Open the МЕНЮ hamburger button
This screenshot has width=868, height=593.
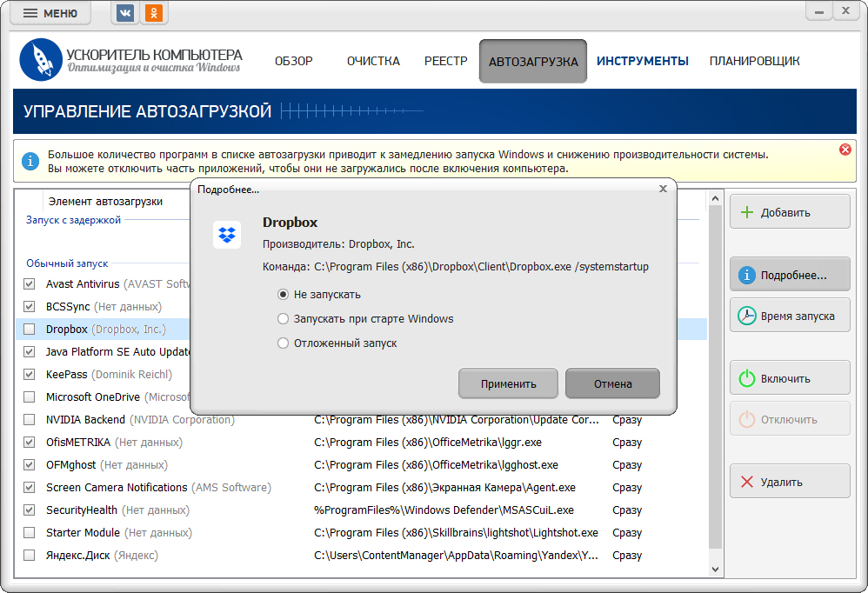pyautogui.click(x=50, y=13)
